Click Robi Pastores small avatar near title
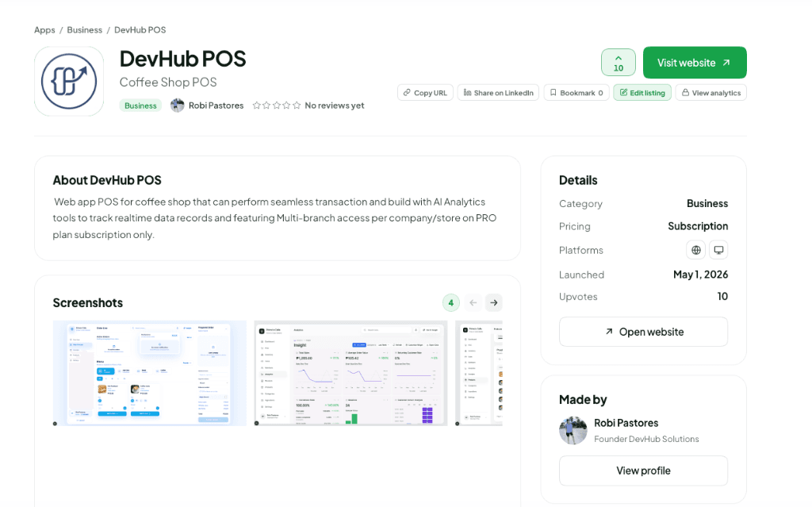 177,106
